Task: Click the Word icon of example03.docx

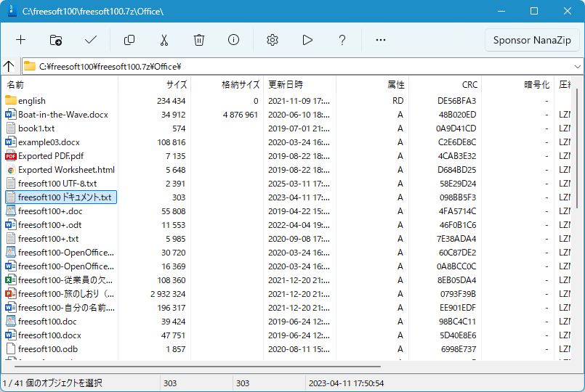Action: click(x=11, y=142)
